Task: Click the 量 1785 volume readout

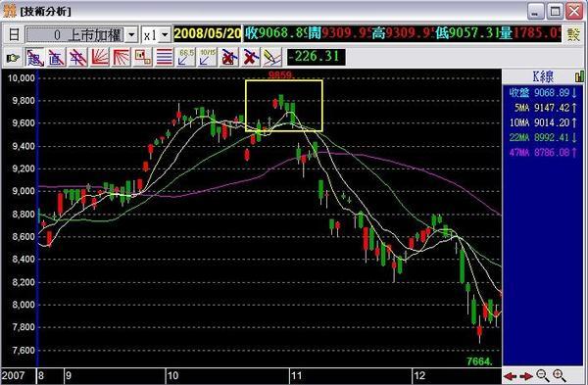Action: 530,33
